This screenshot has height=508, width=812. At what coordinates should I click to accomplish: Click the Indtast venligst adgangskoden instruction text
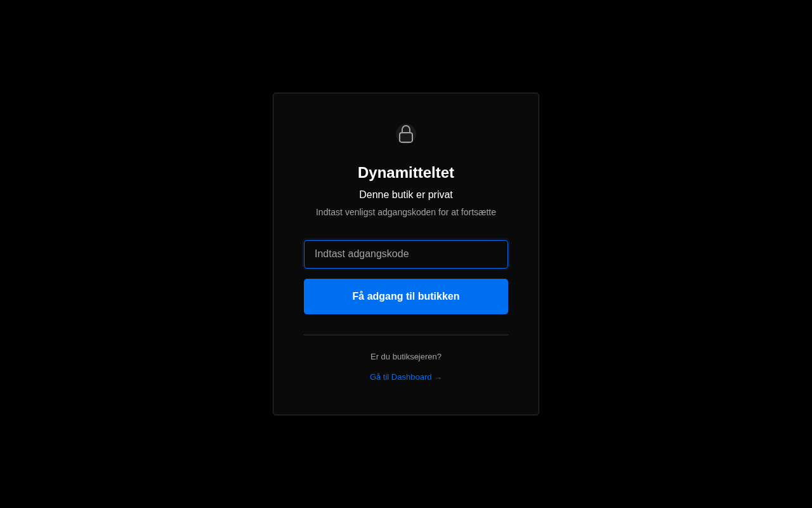click(x=406, y=212)
